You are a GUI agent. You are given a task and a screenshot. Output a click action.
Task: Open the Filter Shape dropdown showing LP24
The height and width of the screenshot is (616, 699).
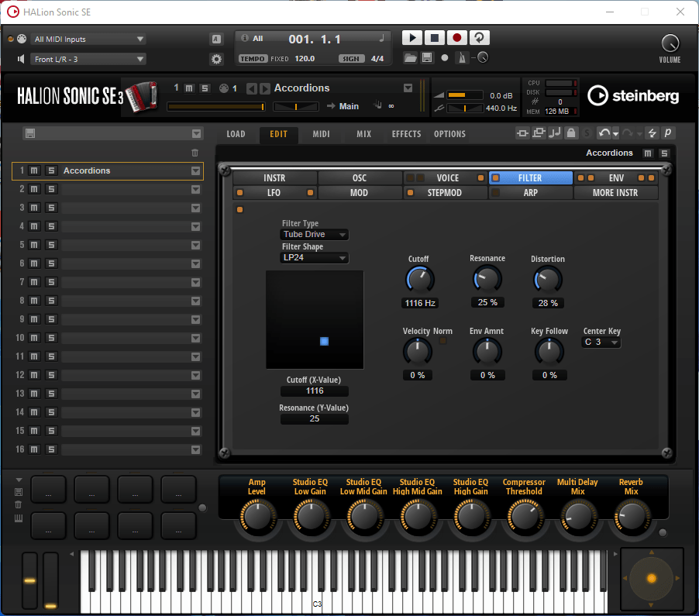[314, 257]
